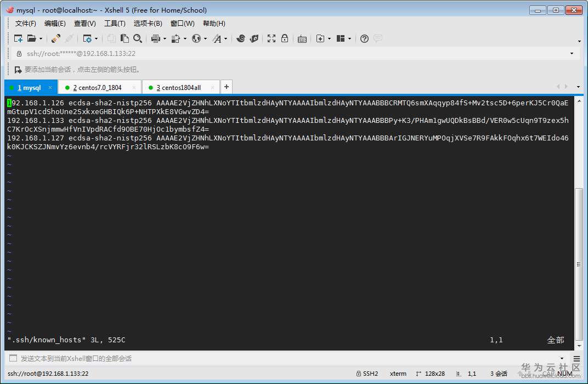This screenshot has width=588, height=384.
Task: Close the centos1804all tab
Action: (213, 87)
